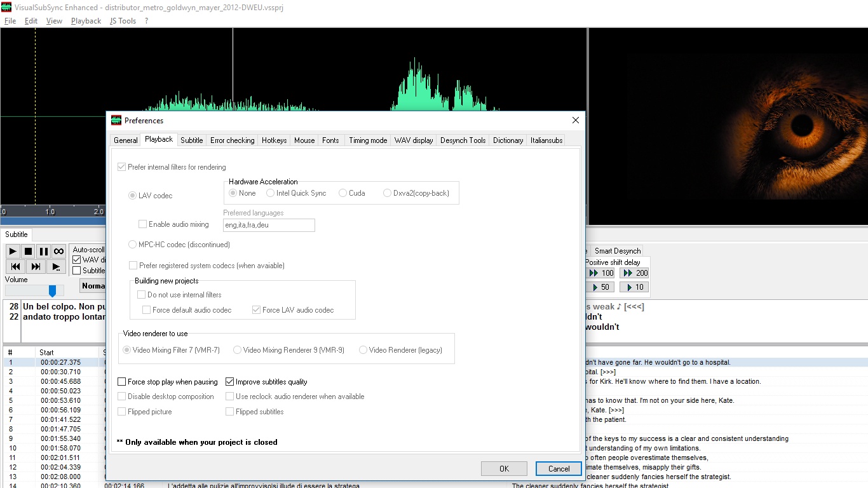Toggle Force LAV audio codec
The image size is (868, 488).
(293, 310)
